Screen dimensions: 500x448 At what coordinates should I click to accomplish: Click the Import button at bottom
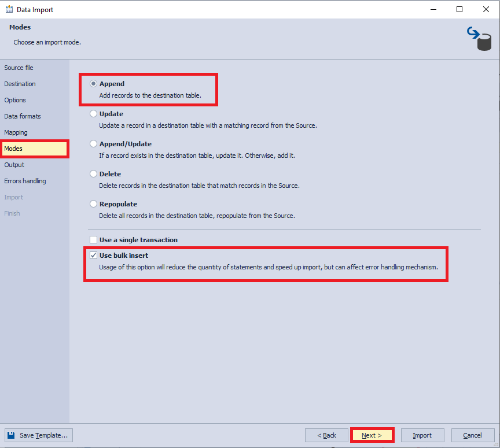pos(422,435)
